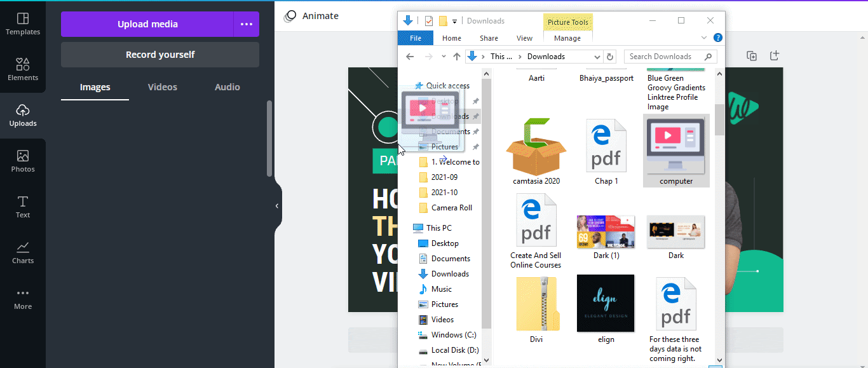This screenshot has width=868, height=368.
Task: Collapse the Canva side panel with the arrow handle
Action: coord(277,206)
